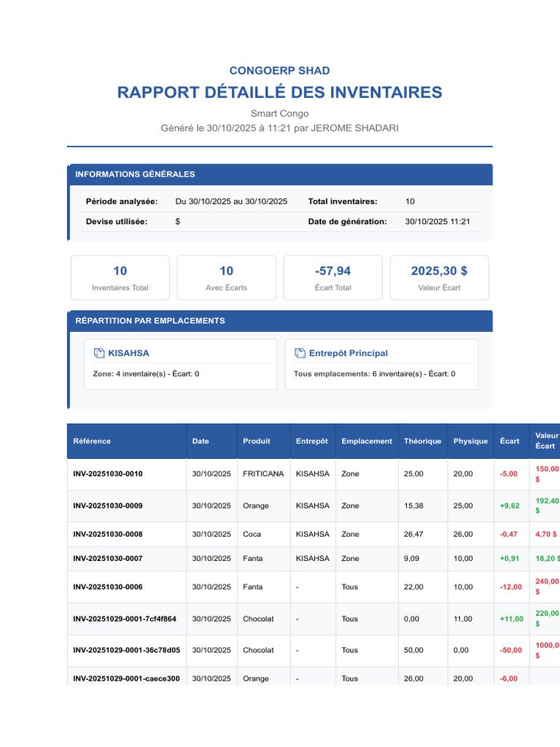Click the Écart Total -57,94 card
The image size is (560, 747).
tap(332, 278)
